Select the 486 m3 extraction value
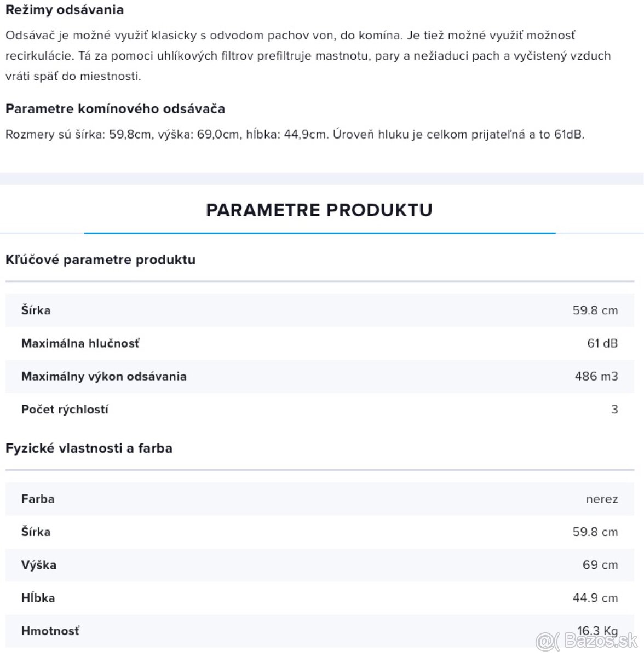 [596, 376]
